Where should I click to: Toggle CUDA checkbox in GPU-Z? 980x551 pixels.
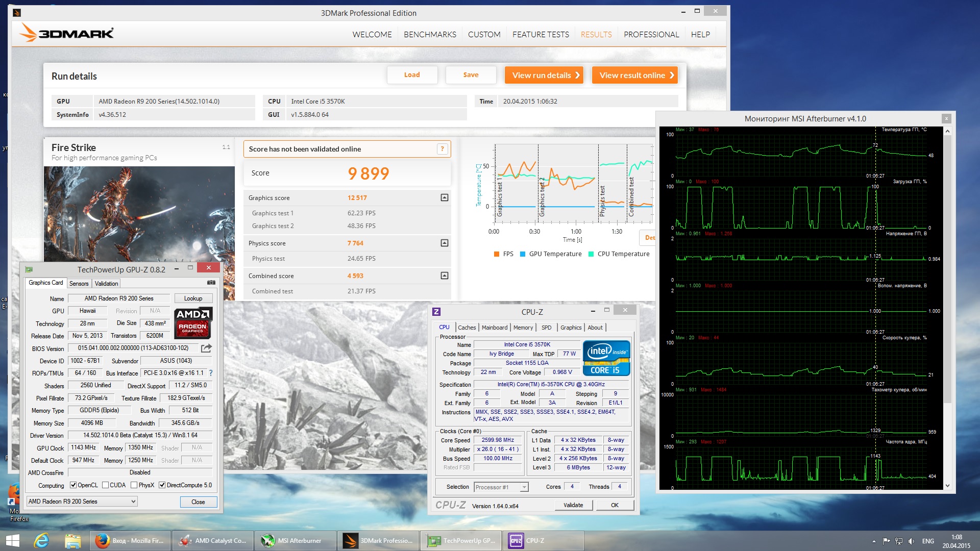(105, 485)
